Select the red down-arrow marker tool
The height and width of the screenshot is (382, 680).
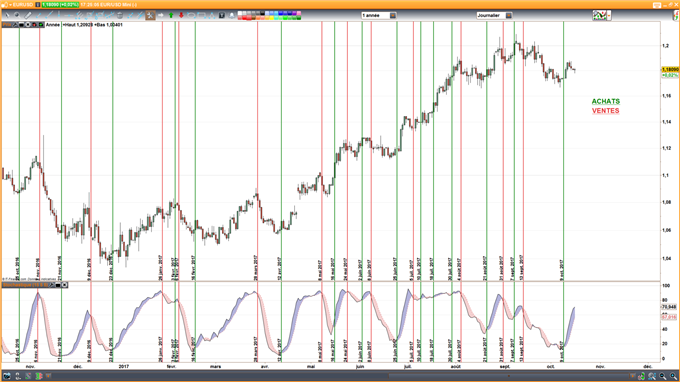(181, 15)
